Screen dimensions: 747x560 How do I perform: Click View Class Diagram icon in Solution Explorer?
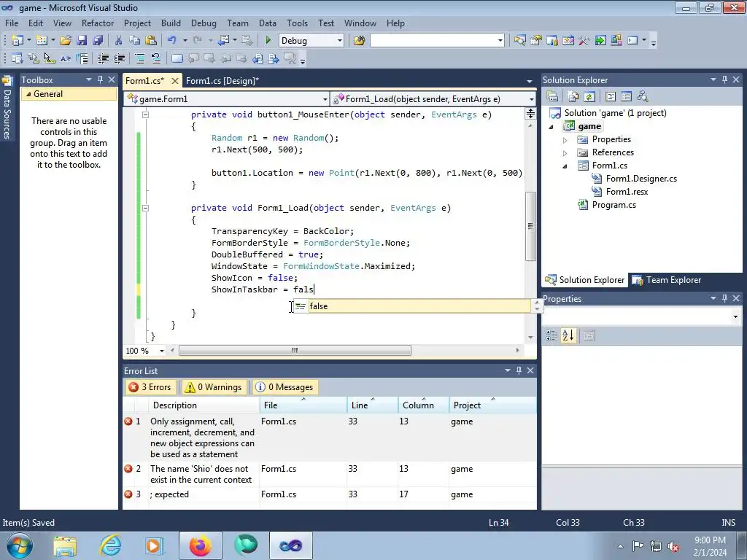coord(642,97)
